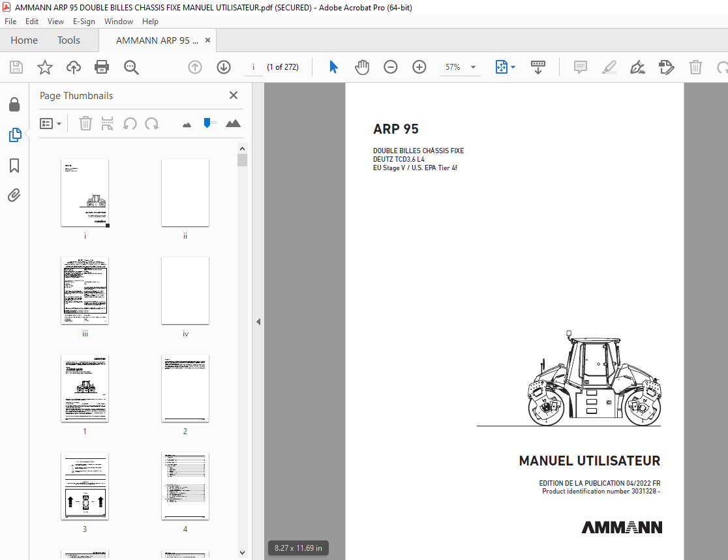This screenshot has height=560, width=728.
Task: Open security lock panel in sidebar
Action: [14, 104]
